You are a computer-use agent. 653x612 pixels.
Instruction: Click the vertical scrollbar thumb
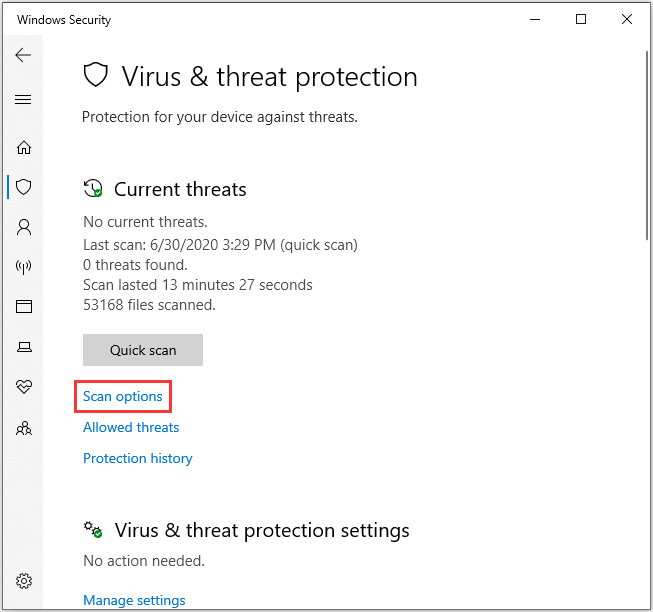coord(647,145)
